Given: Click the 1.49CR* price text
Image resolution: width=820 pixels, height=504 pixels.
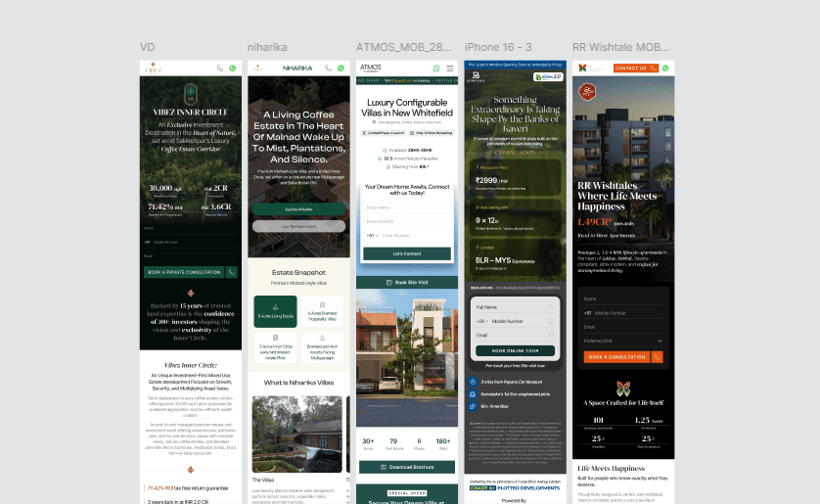Looking at the screenshot, I should 595,222.
